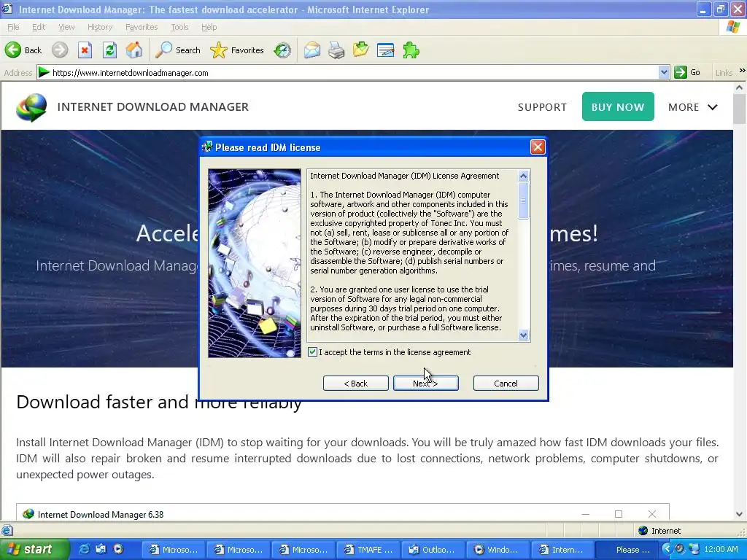
Task: Open the Favorites menu
Action: pyautogui.click(x=142, y=27)
